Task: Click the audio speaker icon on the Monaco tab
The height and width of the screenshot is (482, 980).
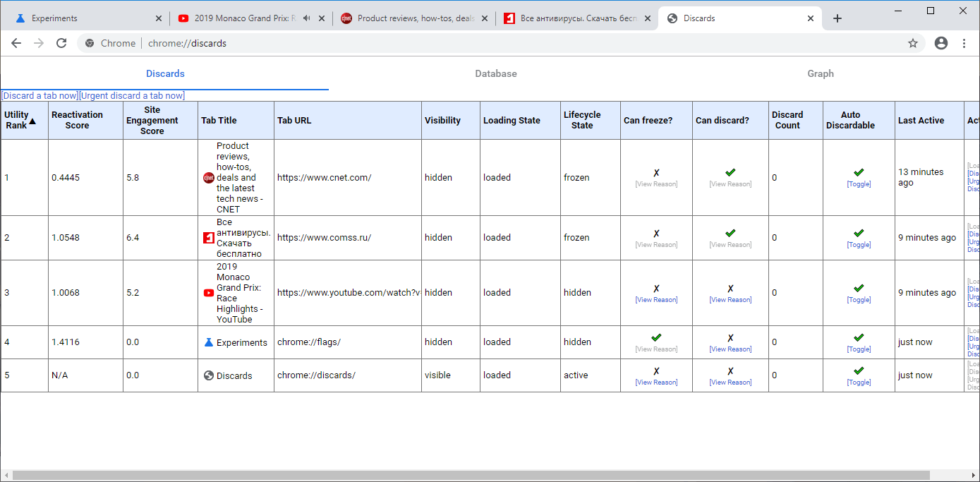Action: coord(307,18)
